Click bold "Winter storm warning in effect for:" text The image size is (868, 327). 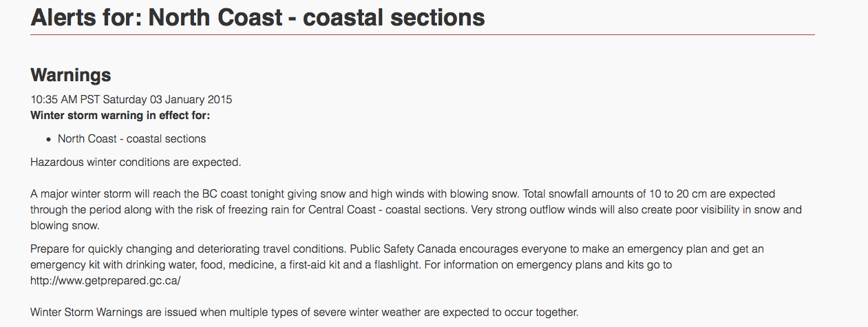coord(120,115)
